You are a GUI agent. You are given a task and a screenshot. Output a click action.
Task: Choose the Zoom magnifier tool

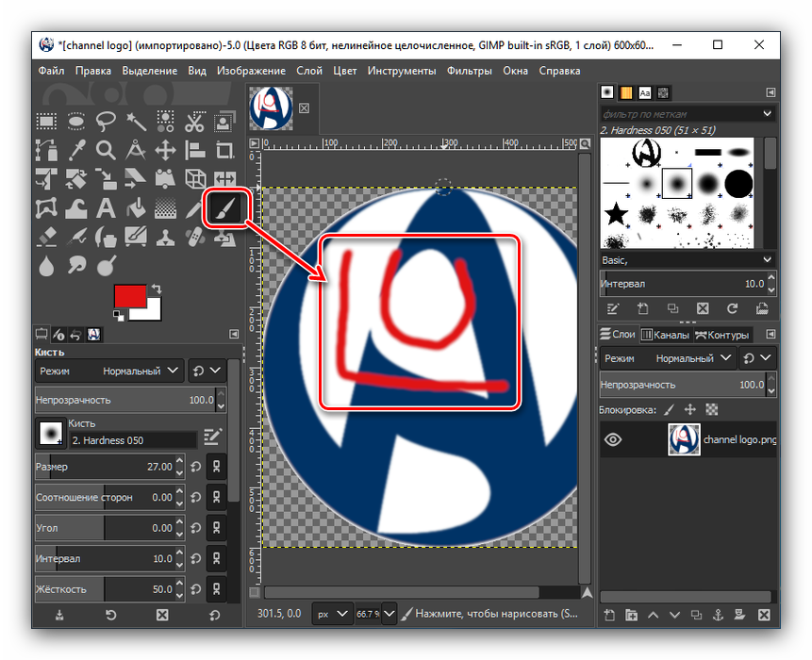click(x=106, y=150)
